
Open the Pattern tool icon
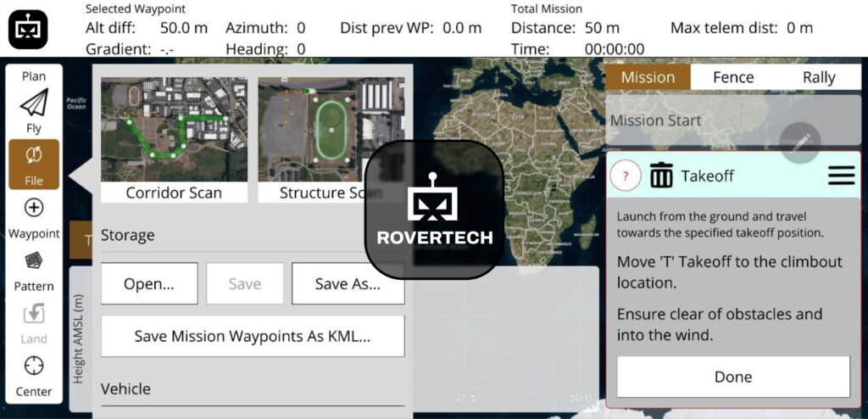[34, 260]
